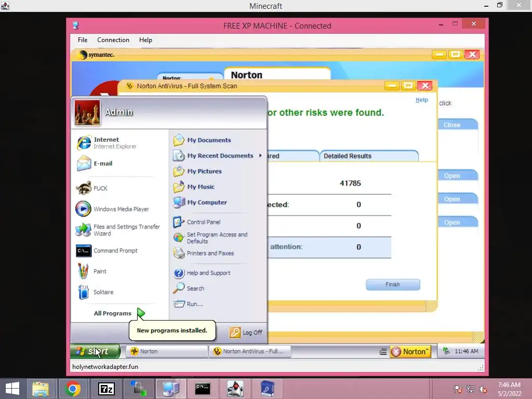
Task: Click the Windows 8 Start button
Action: point(12,389)
